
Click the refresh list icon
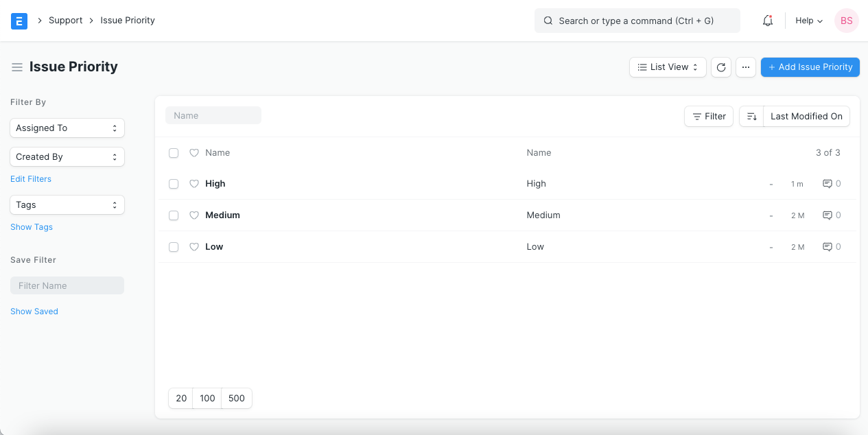(721, 67)
